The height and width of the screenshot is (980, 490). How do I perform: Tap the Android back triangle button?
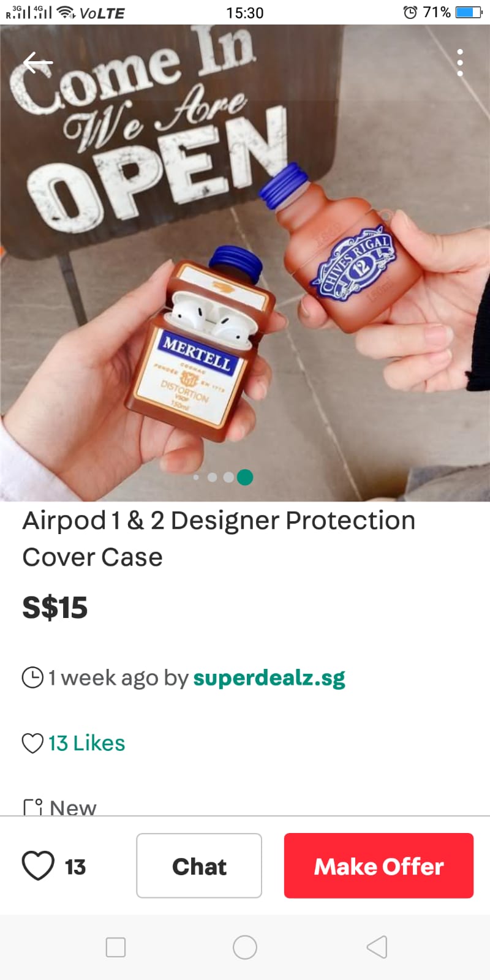377,947
